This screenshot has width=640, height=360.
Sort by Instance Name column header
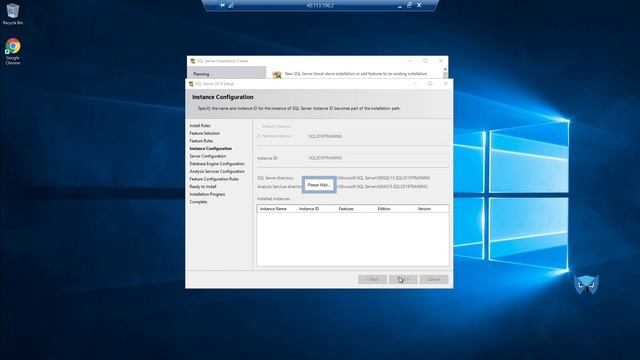point(276,209)
